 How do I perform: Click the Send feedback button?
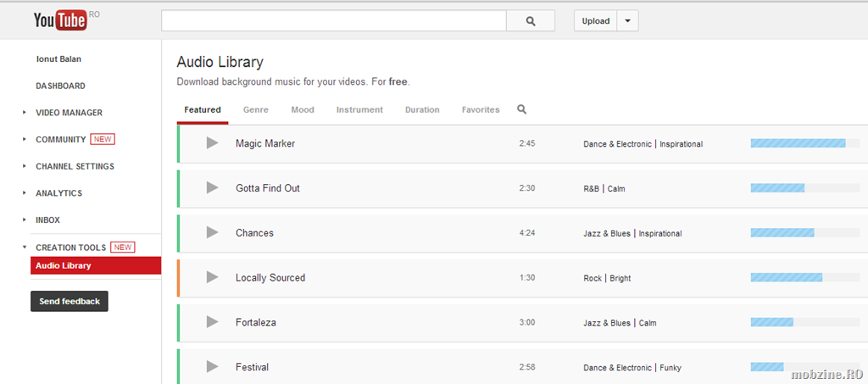[70, 301]
